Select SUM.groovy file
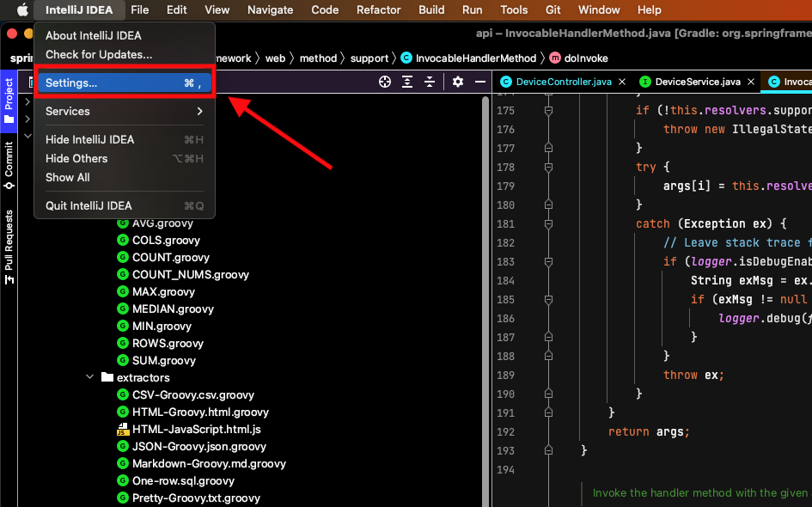The height and width of the screenshot is (507, 812). click(163, 360)
